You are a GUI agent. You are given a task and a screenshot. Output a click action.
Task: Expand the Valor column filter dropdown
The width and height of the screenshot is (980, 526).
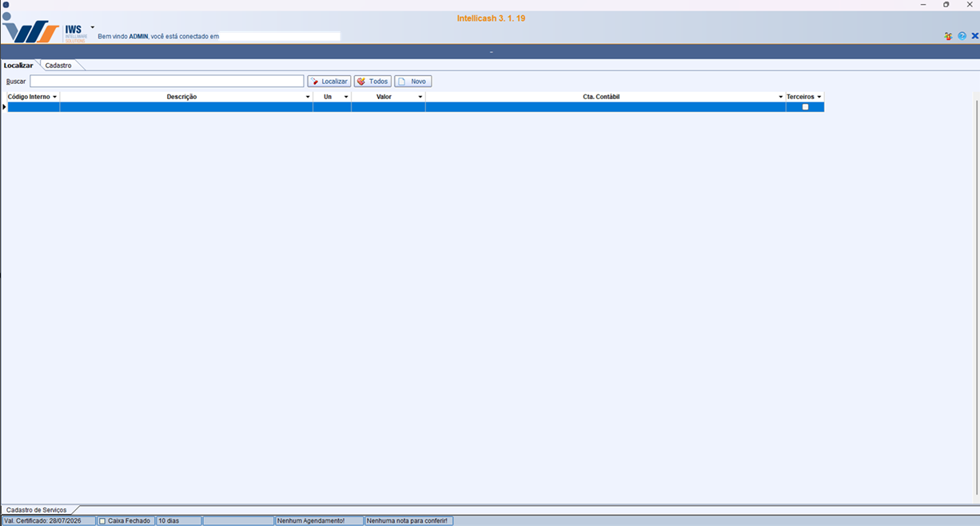point(420,97)
